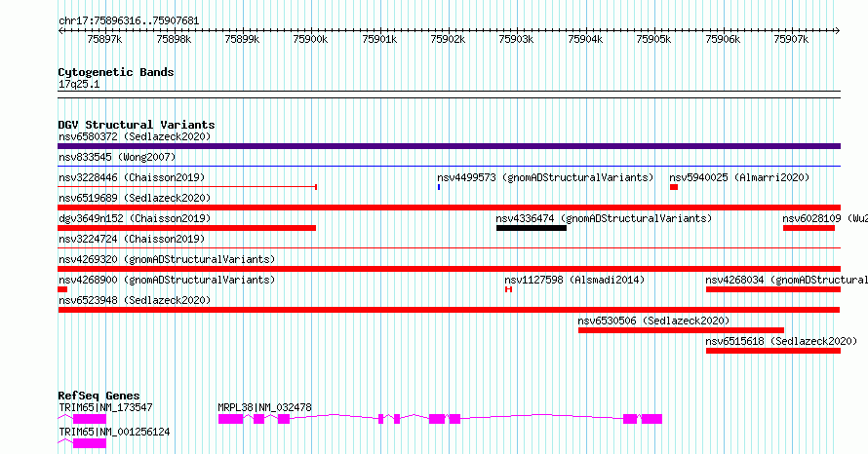The width and height of the screenshot is (868, 454).
Task: Click the red nsv6530506 variant bar
Action: [x=681, y=330]
